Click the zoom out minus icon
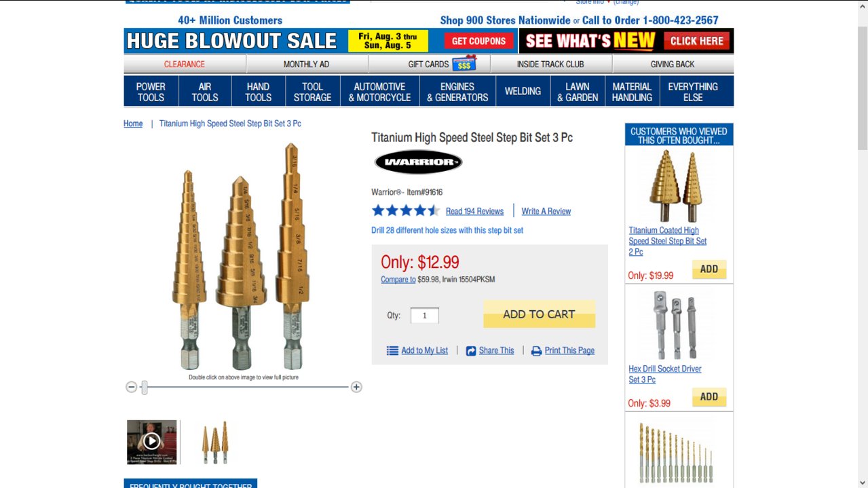868x488 pixels. [132, 387]
